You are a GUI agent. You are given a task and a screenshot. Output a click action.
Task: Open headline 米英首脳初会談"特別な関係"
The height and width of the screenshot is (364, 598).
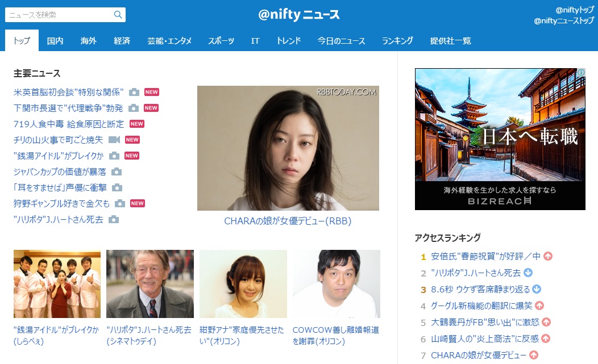pyautogui.click(x=68, y=92)
